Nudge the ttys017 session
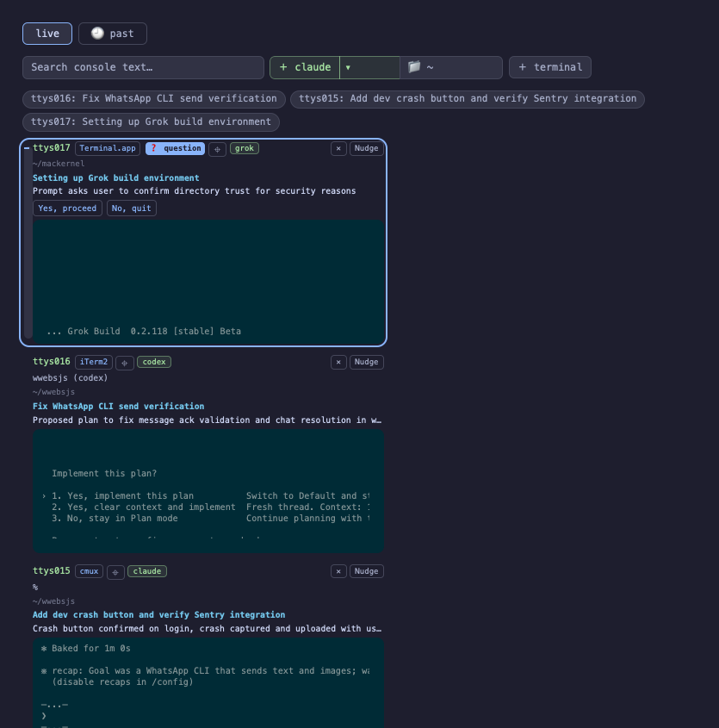Viewport: 719px width, 728px height. pos(366,148)
